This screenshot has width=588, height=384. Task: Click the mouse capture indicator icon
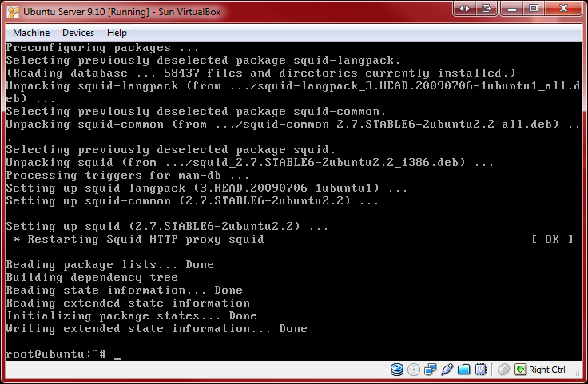(503, 370)
